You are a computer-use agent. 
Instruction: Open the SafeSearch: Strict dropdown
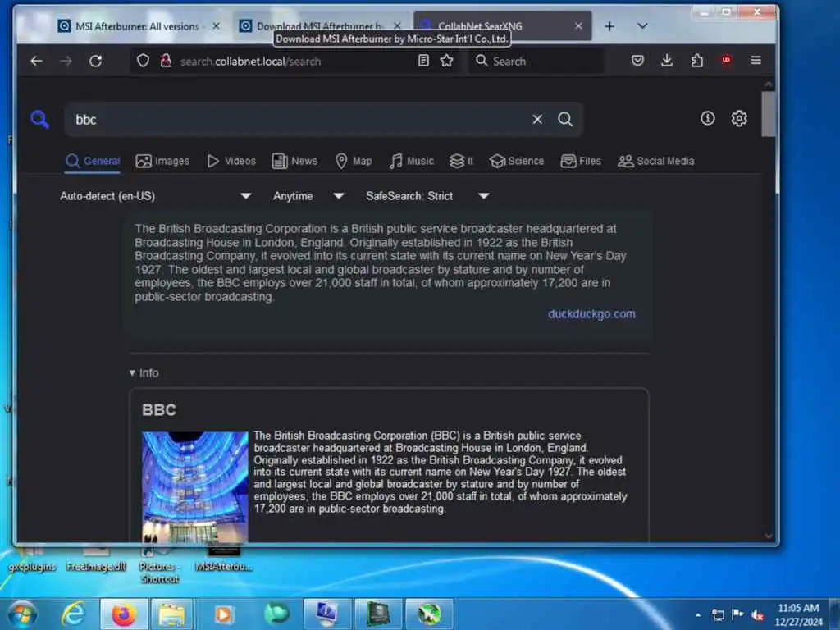point(427,196)
